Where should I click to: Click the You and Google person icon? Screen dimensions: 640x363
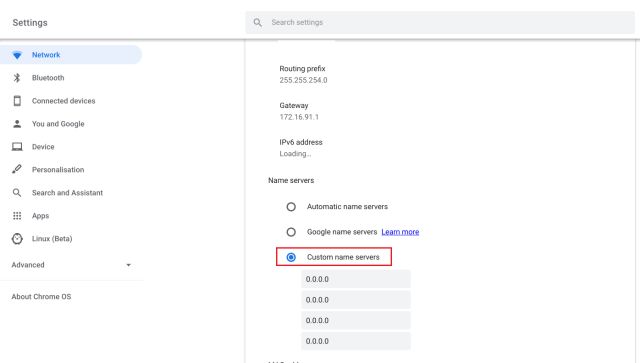point(17,124)
